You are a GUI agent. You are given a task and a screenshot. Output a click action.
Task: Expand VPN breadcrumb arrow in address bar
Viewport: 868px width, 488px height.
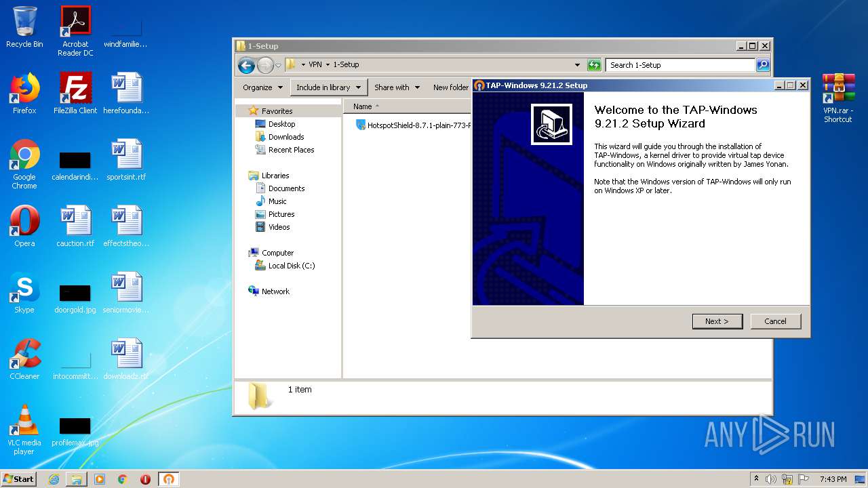click(x=328, y=65)
